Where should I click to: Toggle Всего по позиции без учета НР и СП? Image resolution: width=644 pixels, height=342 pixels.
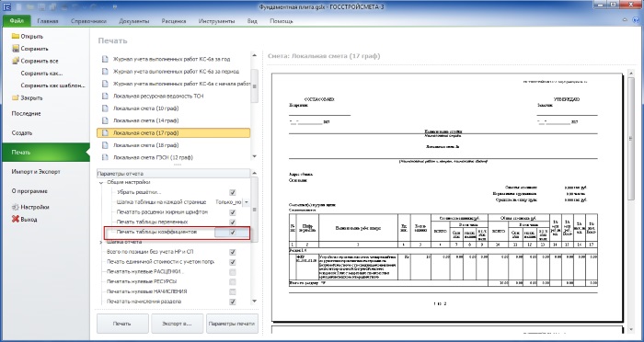click(233, 252)
